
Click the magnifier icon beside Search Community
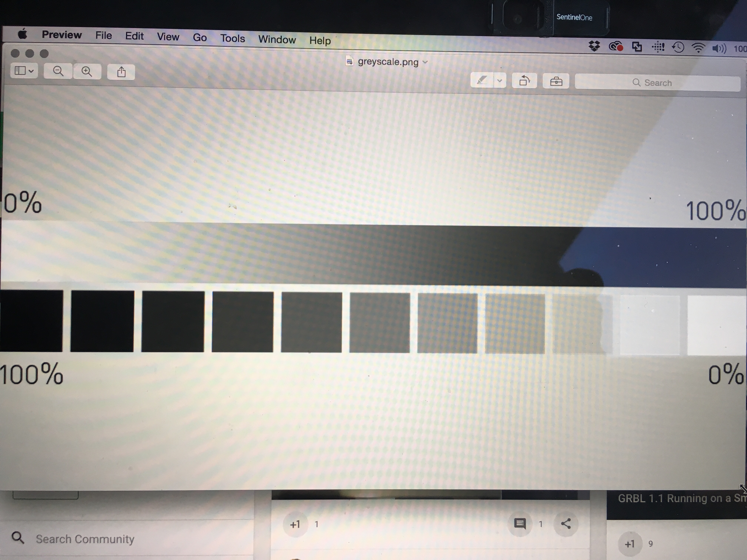pyautogui.click(x=18, y=538)
